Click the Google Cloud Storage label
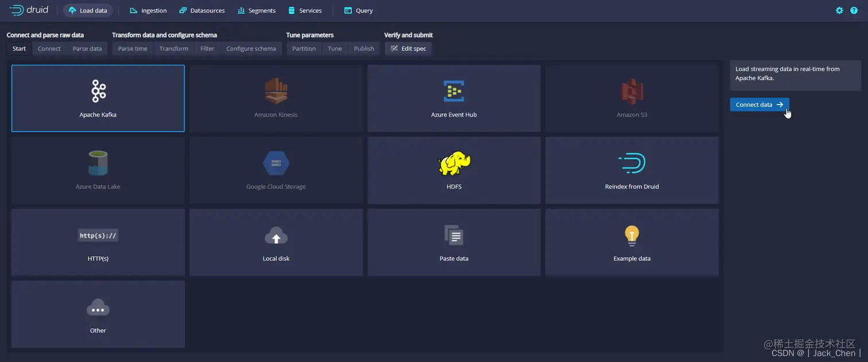This screenshot has width=868, height=362. coord(276,187)
